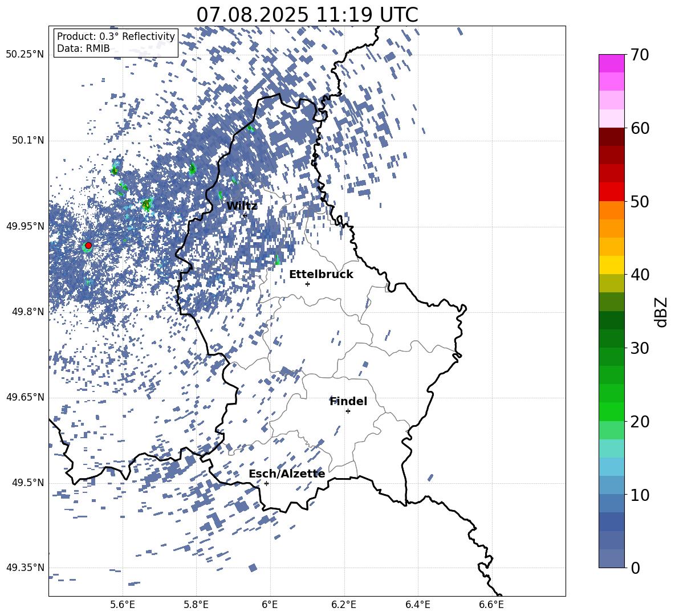Click the 6.4°E longitude label
The image size is (675, 616).
(417, 605)
